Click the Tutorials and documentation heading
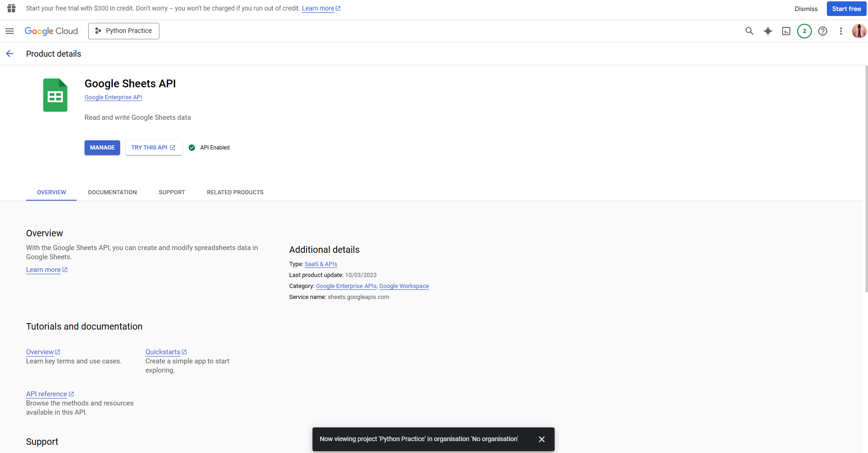The image size is (868, 453). pos(84,326)
